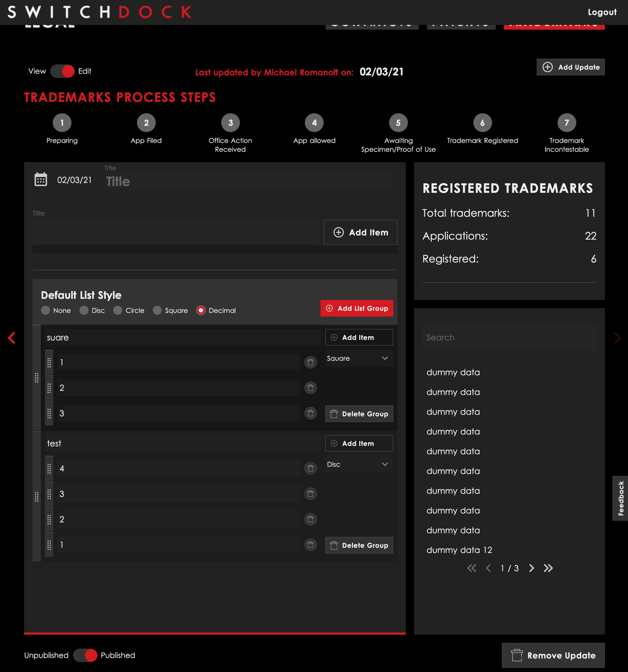
Task: Click the Search input field
Action: point(509,337)
